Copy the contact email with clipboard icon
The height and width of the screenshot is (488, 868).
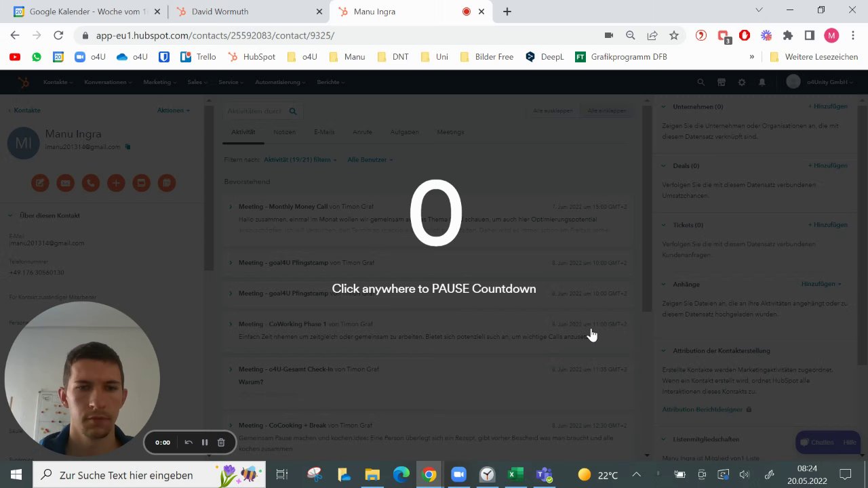click(127, 146)
